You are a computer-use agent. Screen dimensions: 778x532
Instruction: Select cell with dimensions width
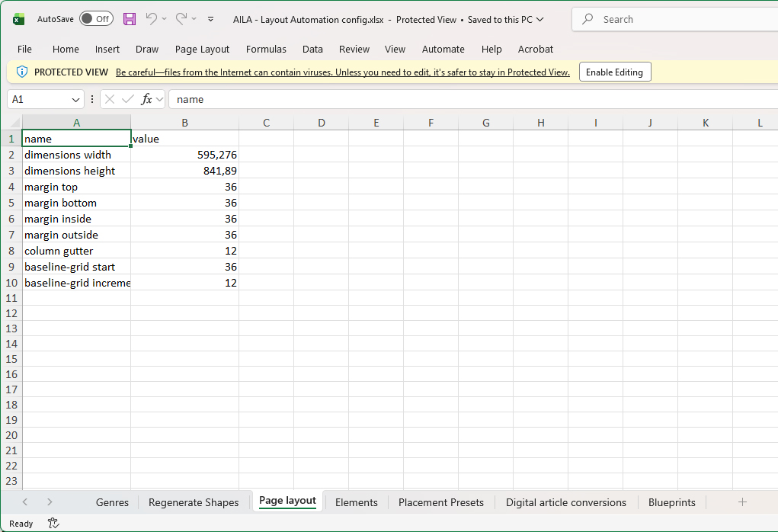(x=76, y=155)
